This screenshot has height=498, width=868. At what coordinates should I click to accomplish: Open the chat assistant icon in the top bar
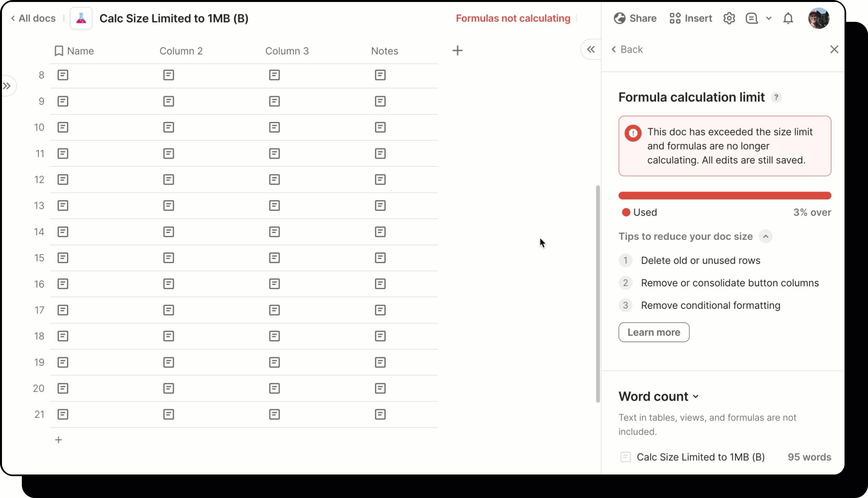[x=751, y=18]
